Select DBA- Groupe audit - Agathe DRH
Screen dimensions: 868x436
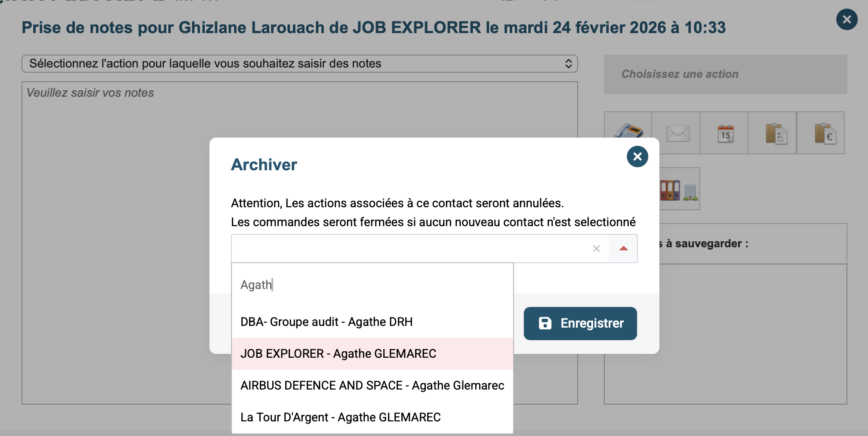coord(372,322)
